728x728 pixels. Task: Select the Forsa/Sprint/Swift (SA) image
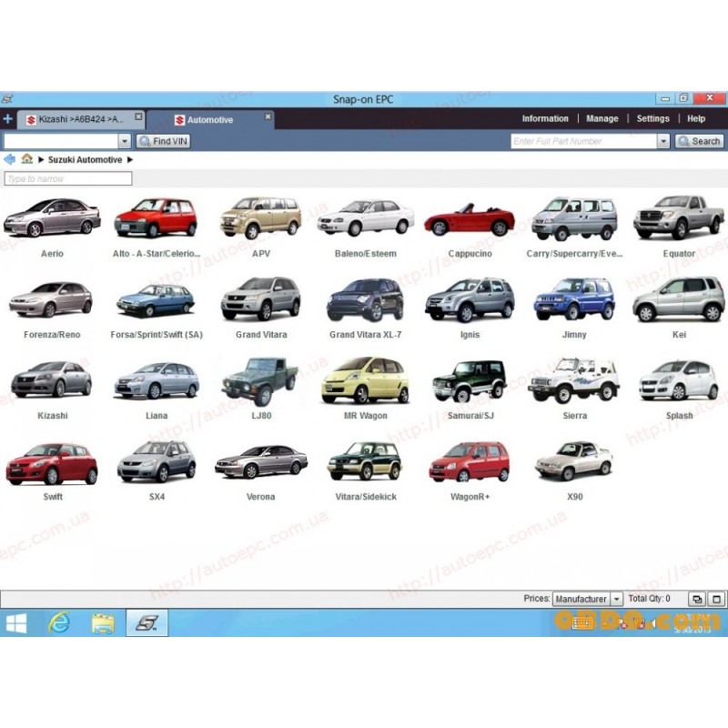(156, 301)
